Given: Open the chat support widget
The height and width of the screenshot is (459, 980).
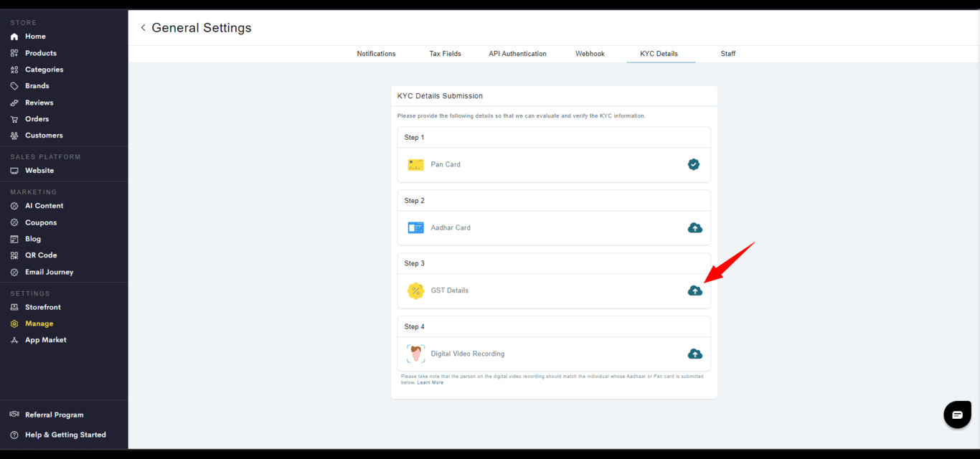Looking at the screenshot, I should [957, 415].
